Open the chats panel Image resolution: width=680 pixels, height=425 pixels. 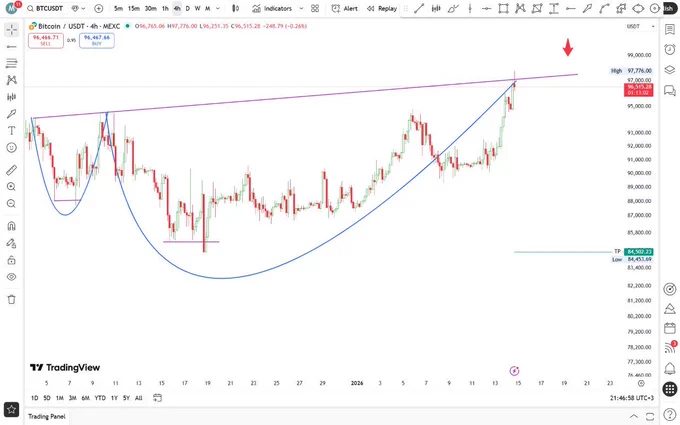pos(670,90)
